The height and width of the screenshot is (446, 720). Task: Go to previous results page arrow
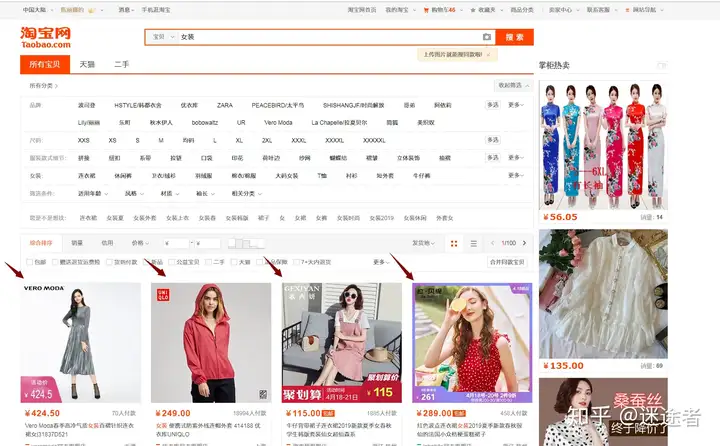coord(492,243)
